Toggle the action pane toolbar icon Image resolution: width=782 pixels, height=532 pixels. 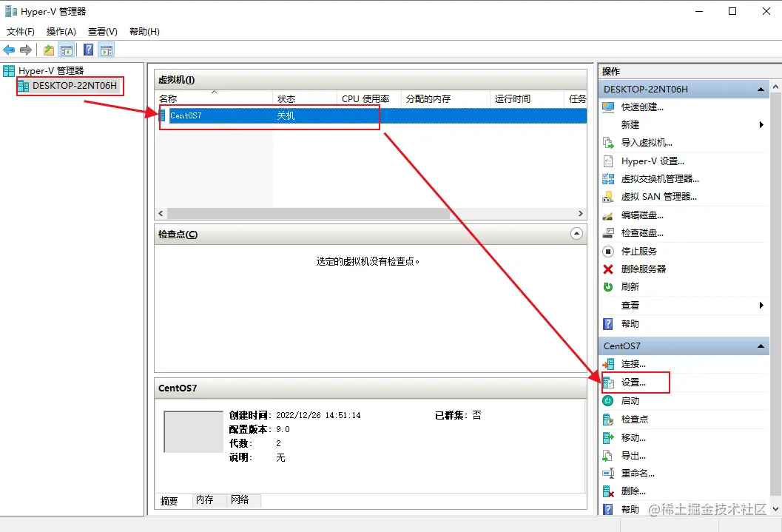pos(106,50)
